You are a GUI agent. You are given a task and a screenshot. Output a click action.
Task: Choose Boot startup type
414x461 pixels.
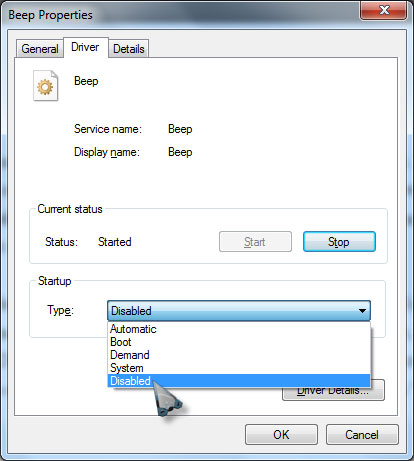coord(239,342)
